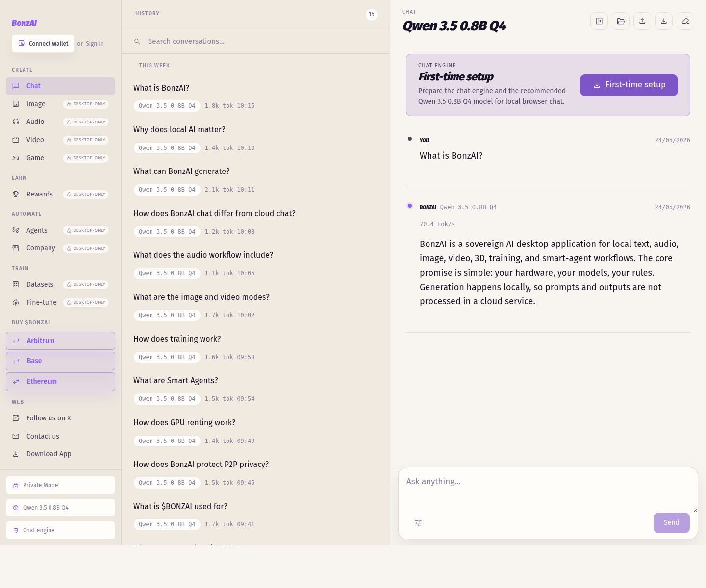Open chat settings sliders icon below input
This screenshot has height=588, width=706.
coord(418,523)
